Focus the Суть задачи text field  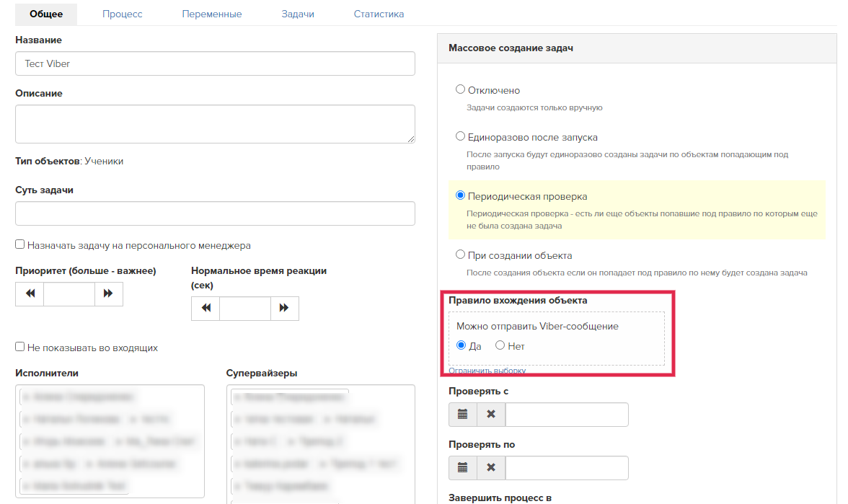pyautogui.click(x=215, y=213)
